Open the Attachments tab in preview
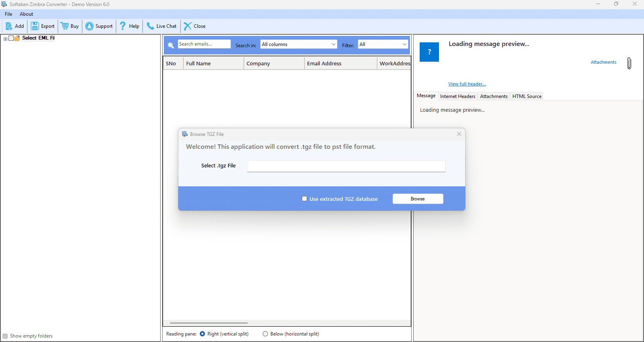This screenshot has width=644, height=342. click(x=494, y=96)
